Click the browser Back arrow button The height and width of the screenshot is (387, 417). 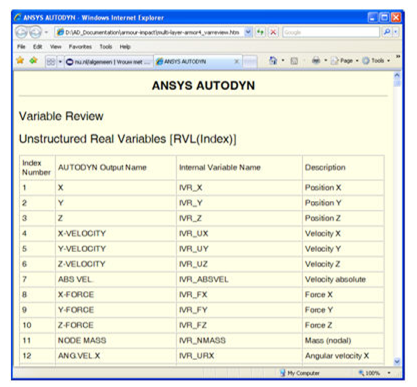(22, 32)
